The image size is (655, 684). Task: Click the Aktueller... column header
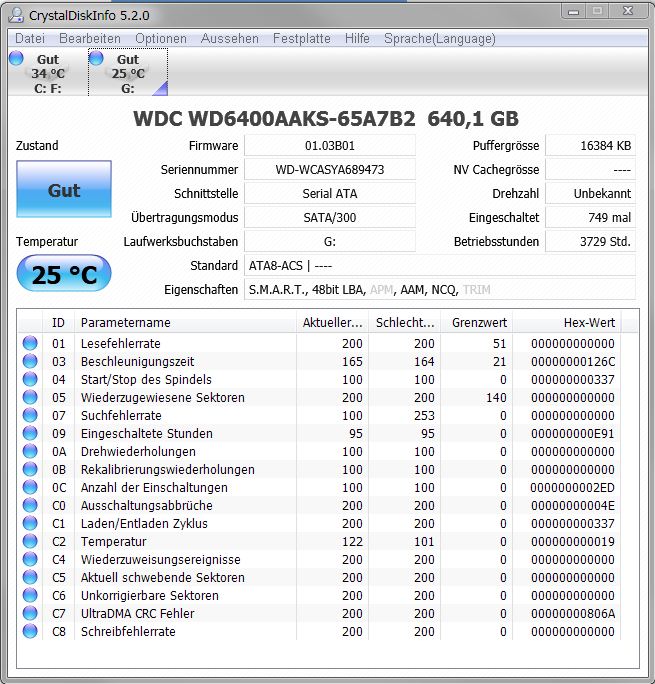(332, 322)
